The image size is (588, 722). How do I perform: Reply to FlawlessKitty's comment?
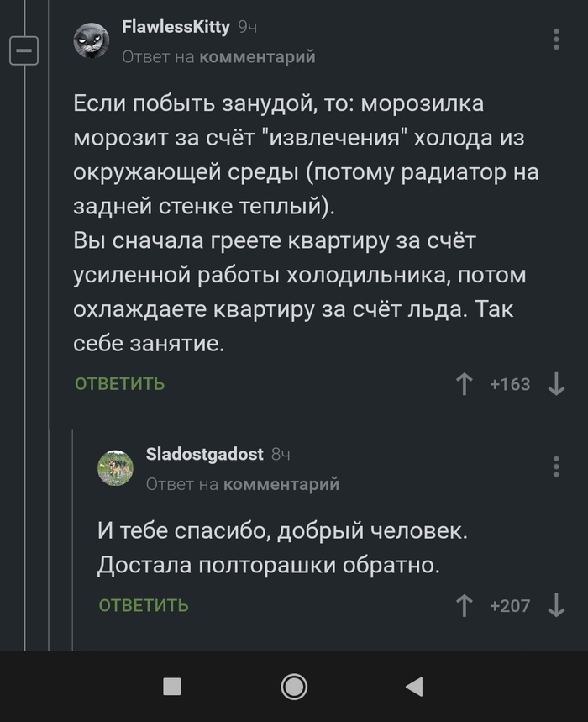120,384
